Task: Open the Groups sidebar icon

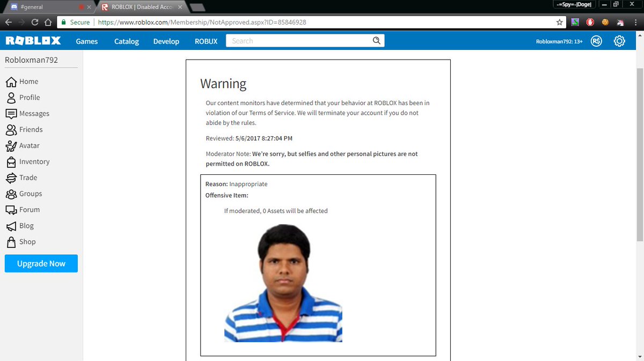Action: click(x=11, y=194)
